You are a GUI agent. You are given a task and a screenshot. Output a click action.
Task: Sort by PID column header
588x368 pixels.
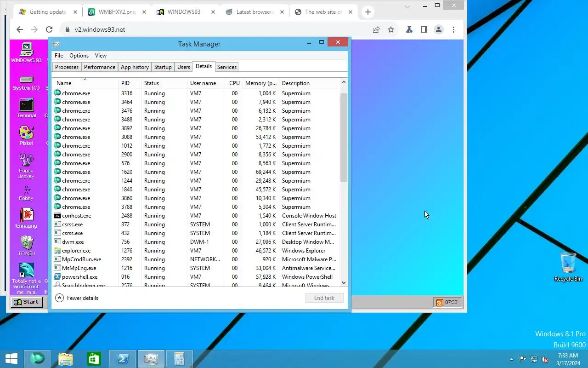point(130,83)
